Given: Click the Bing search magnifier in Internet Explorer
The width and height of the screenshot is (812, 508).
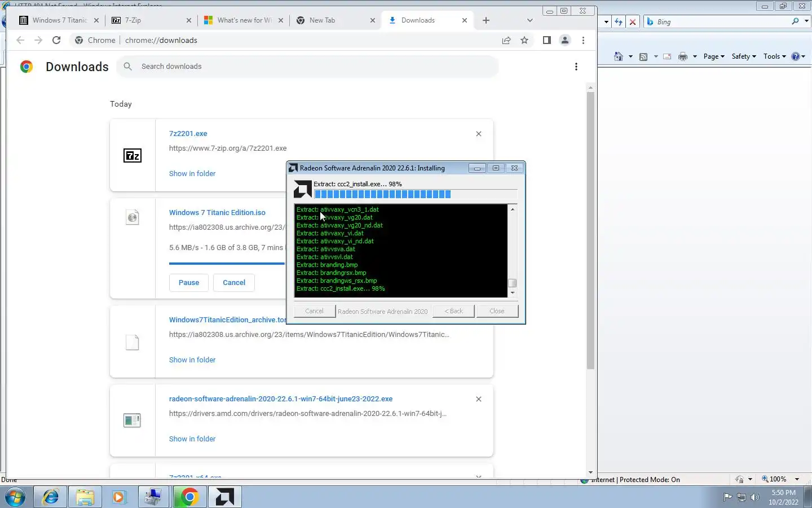Looking at the screenshot, I should (795, 21).
